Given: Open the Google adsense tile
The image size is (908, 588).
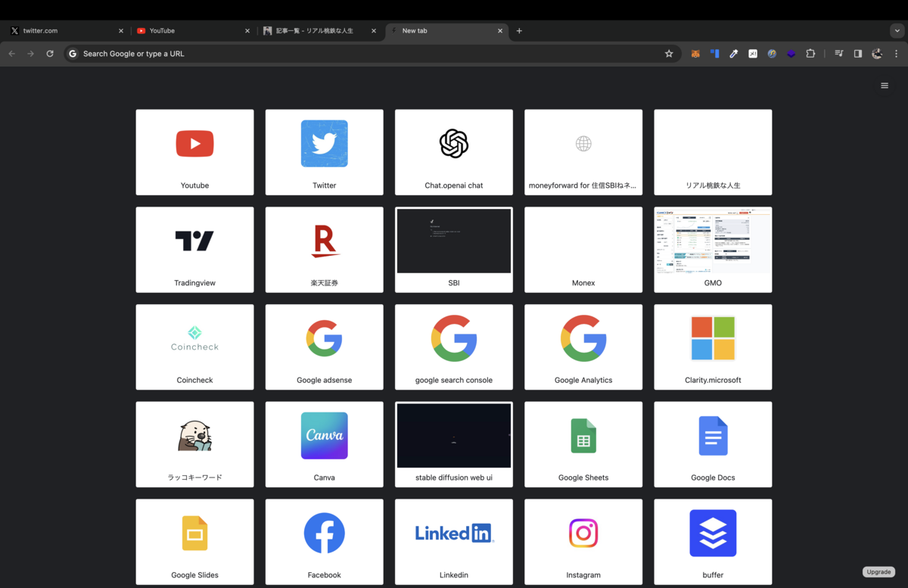Looking at the screenshot, I should pos(324,347).
